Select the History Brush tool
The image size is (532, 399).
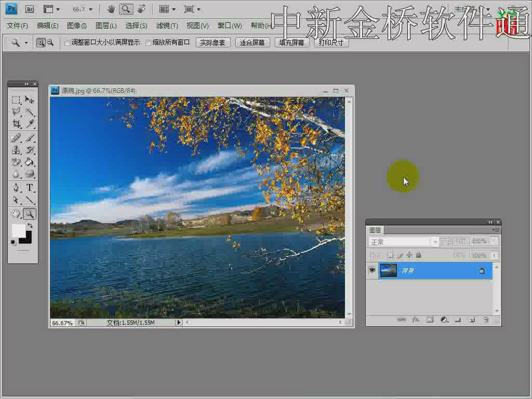(x=30, y=150)
